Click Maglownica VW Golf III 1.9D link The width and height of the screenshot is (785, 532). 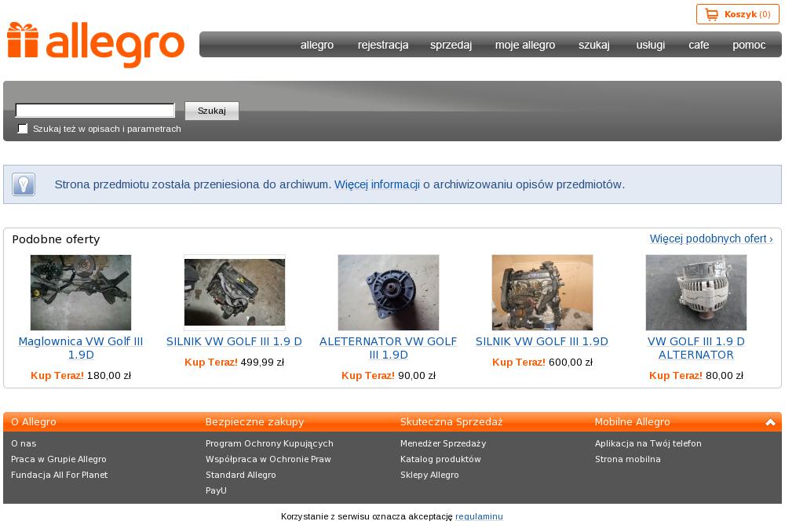pyautogui.click(x=81, y=348)
